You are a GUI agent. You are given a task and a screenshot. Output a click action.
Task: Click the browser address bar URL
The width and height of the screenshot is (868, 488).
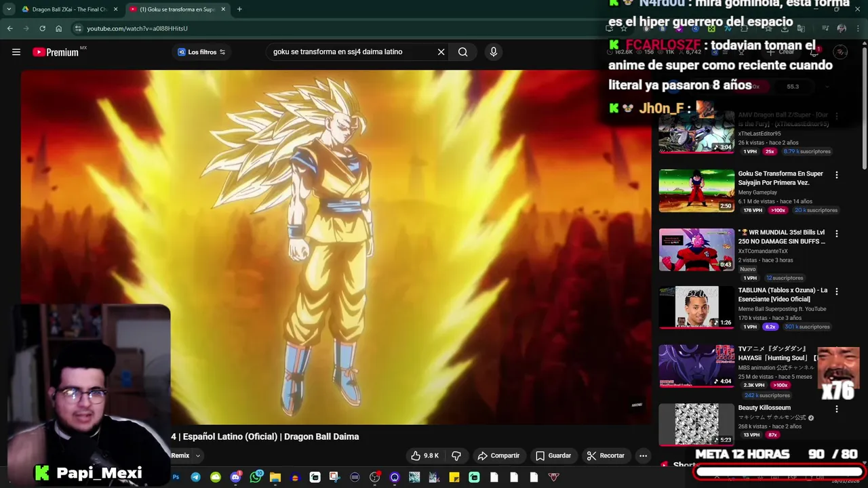click(x=137, y=28)
